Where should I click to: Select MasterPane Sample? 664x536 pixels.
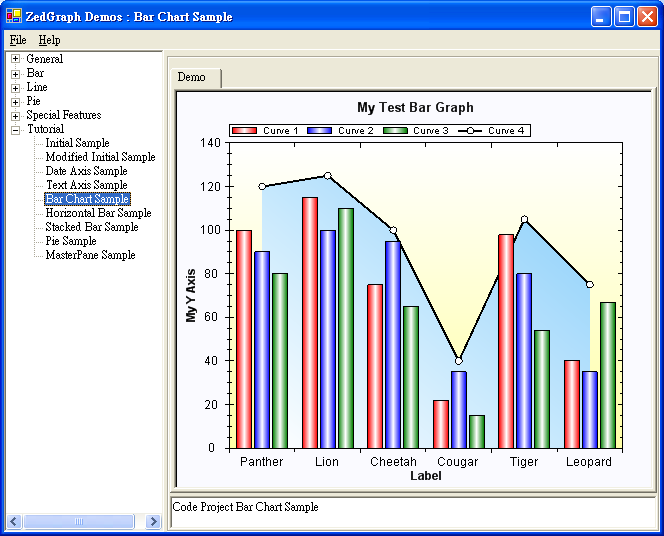[x=90, y=255]
